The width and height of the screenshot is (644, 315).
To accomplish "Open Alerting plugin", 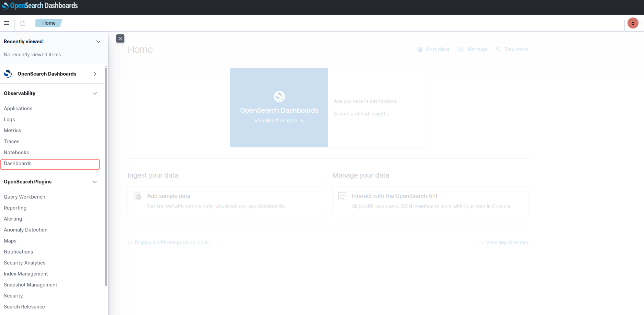I will click(x=13, y=219).
